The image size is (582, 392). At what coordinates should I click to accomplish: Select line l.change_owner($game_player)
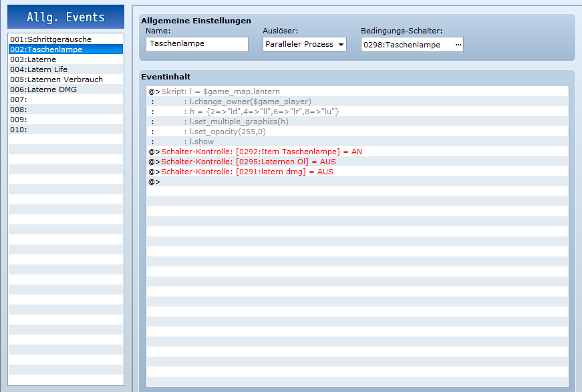click(357, 102)
